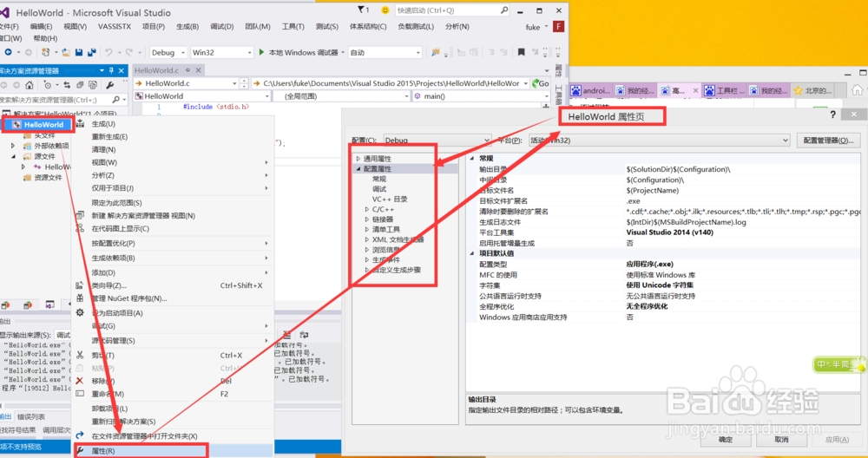Choose 在文件资源管理器中打开文件夹(X) context entry
868x458 pixels.
point(174,436)
